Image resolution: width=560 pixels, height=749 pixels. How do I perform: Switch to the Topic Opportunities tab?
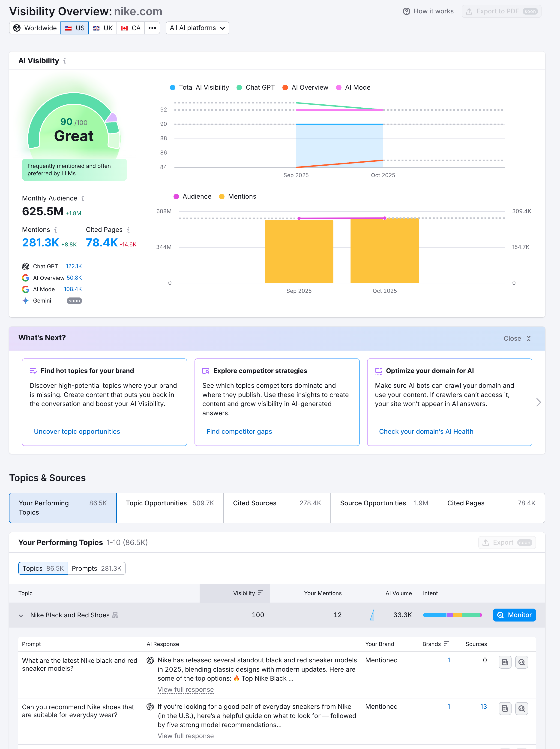click(170, 508)
